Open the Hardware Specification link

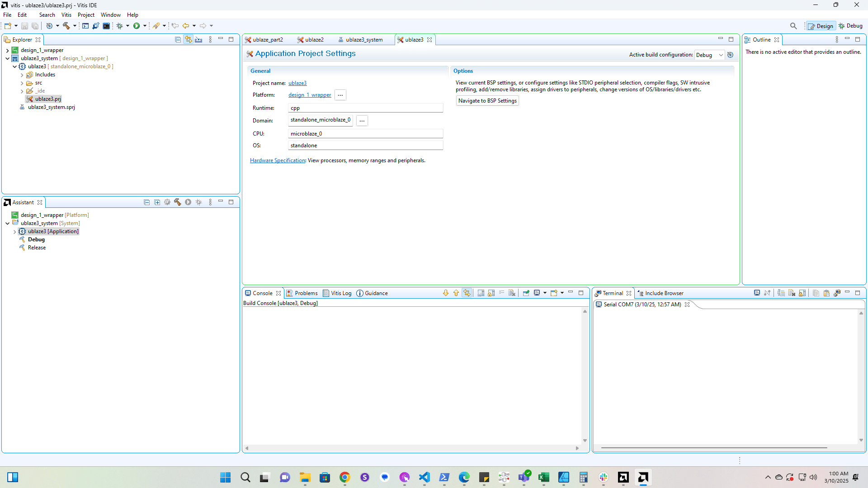coord(278,160)
